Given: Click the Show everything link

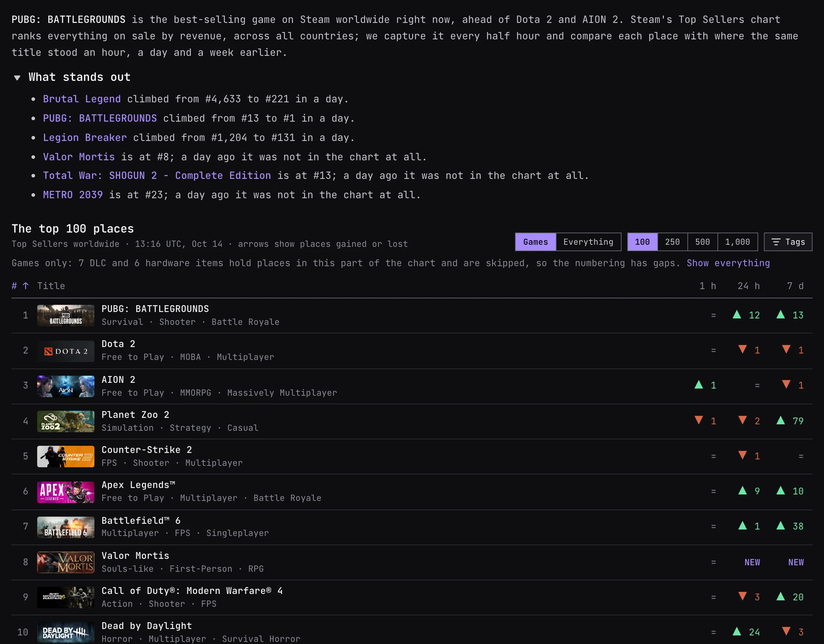Looking at the screenshot, I should pyautogui.click(x=728, y=263).
